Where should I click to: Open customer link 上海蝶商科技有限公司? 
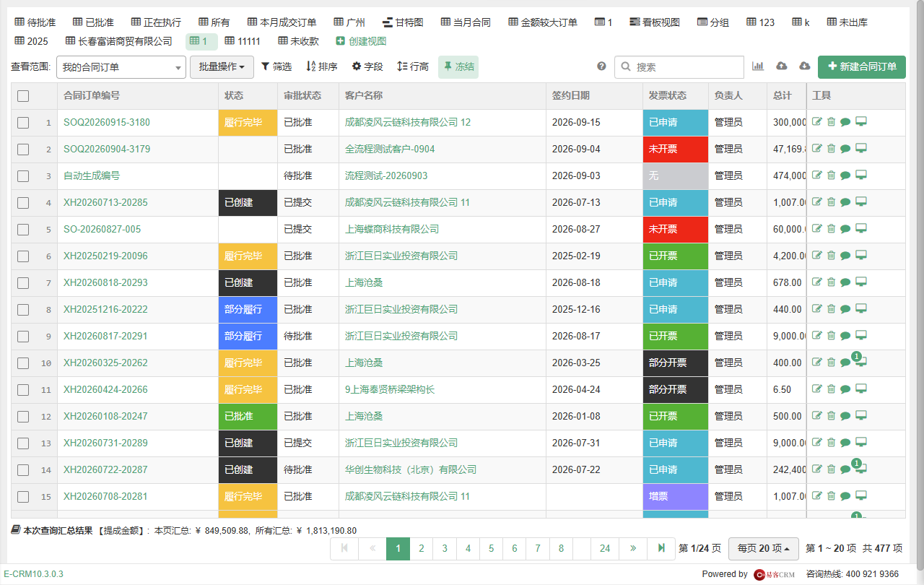pyautogui.click(x=392, y=229)
